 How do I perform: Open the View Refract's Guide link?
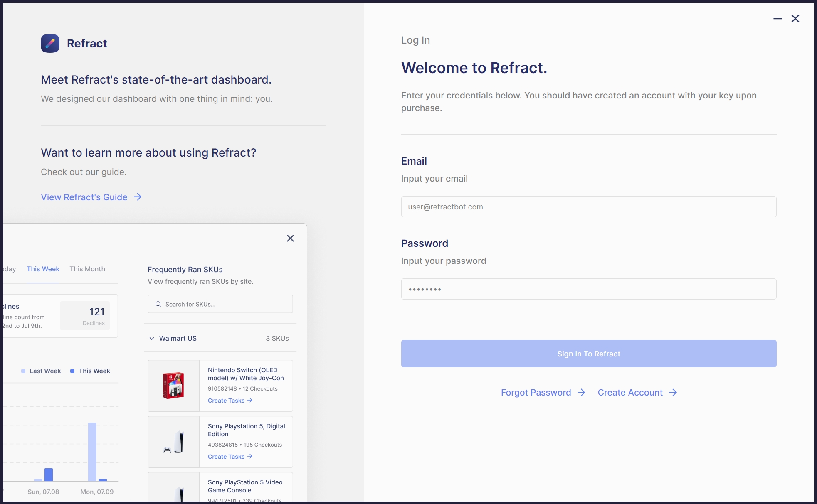[x=84, y=197]
